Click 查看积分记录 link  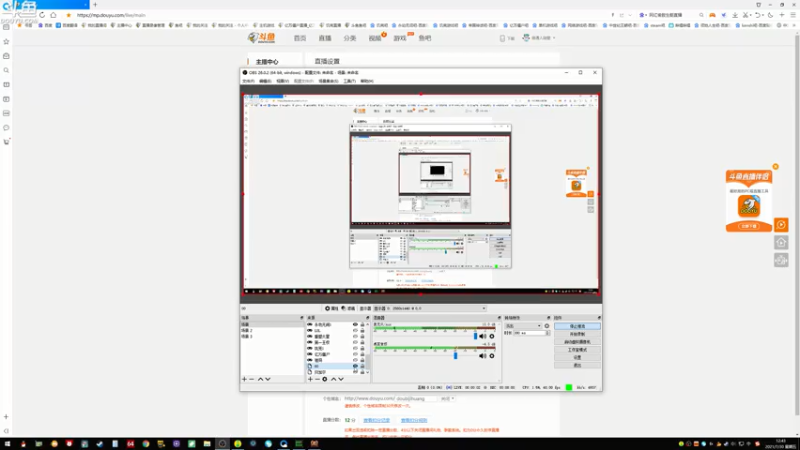click(x=377, y=420)
